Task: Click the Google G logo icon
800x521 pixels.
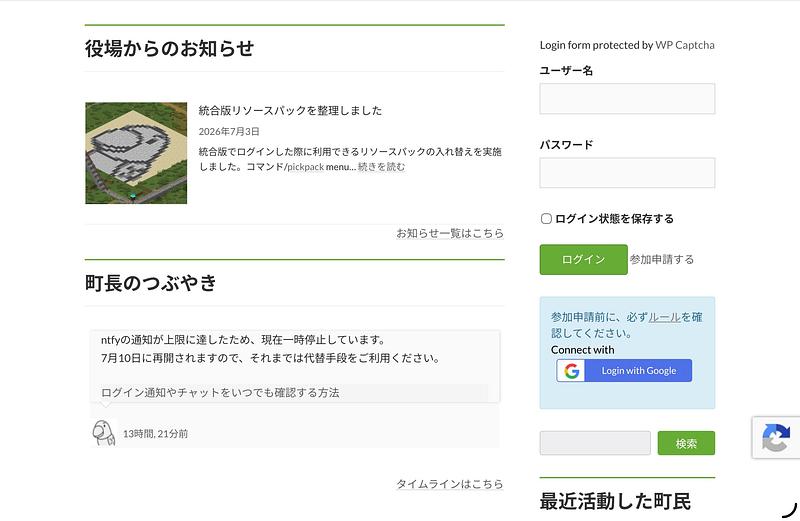Action: [571, 370]
